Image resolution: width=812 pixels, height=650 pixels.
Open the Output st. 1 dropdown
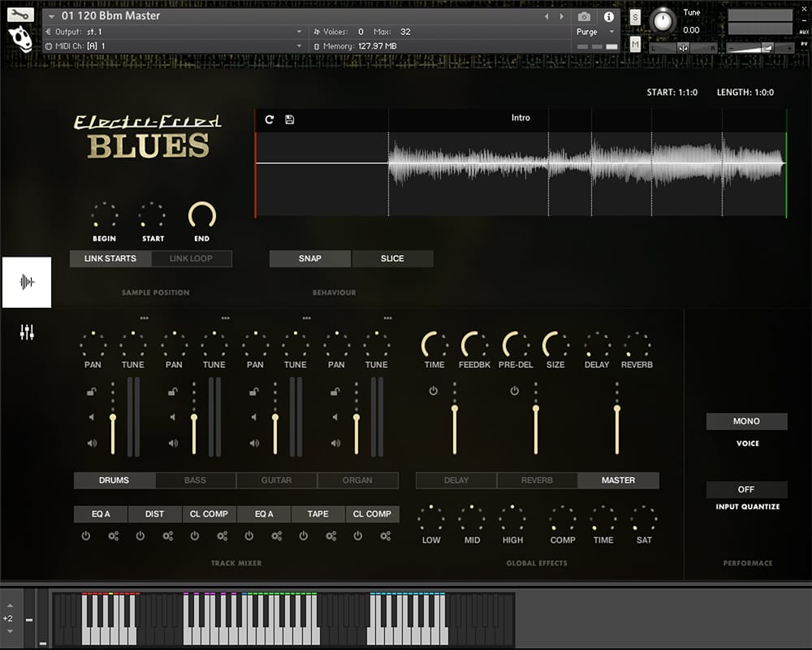pos(299,32)
